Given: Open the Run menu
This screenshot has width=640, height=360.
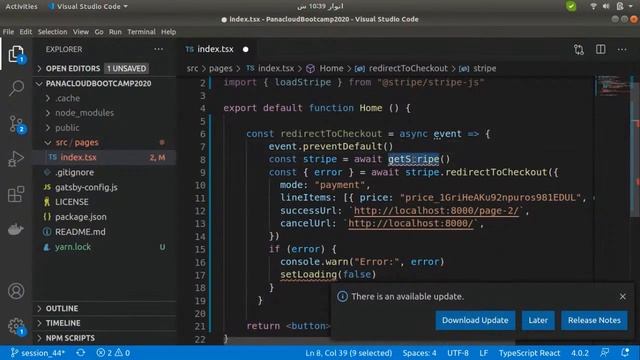Looking at the screenshot, I should [x=115, y=32].
